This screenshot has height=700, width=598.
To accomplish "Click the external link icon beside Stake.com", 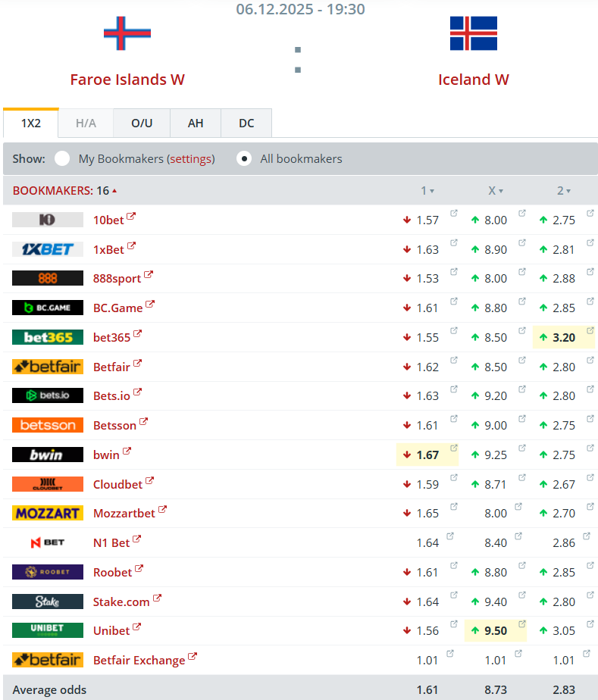I will [x=157, y=598].
